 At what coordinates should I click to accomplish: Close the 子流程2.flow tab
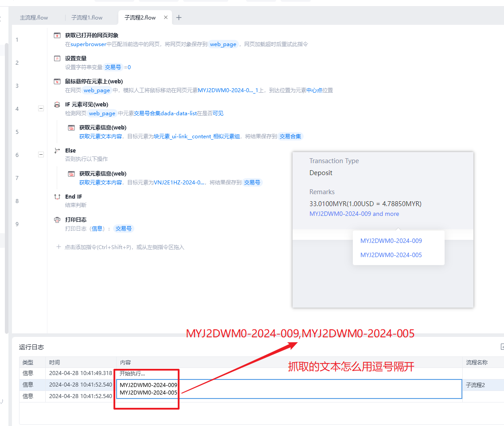point(166,17)
